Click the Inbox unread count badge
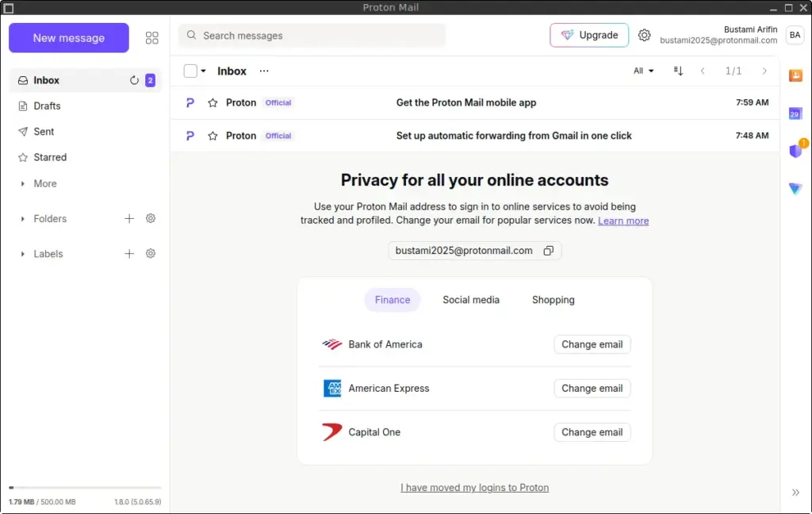The width and height of the screenshot is (812, 514). 150,80
